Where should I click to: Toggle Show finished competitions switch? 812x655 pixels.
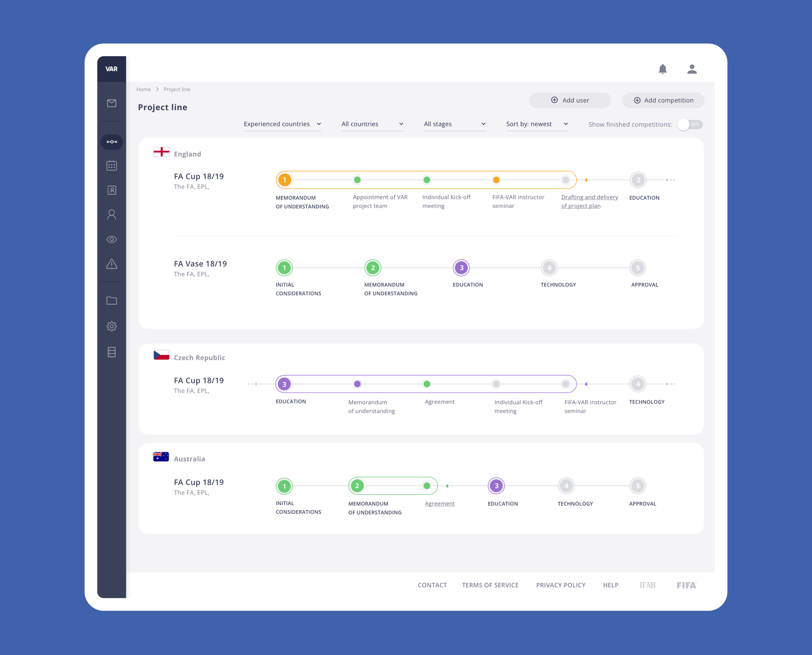click(689, 124)
